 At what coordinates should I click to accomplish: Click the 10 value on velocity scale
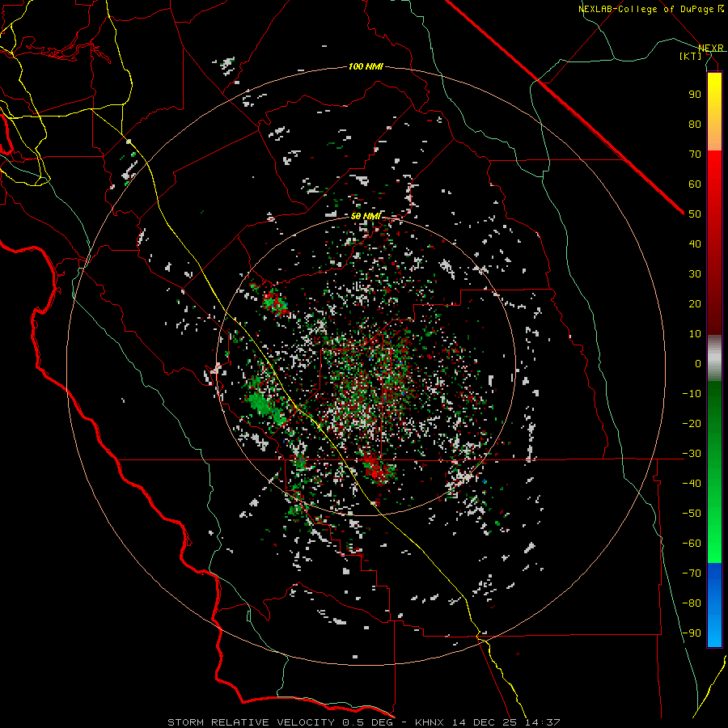point(695,334)
